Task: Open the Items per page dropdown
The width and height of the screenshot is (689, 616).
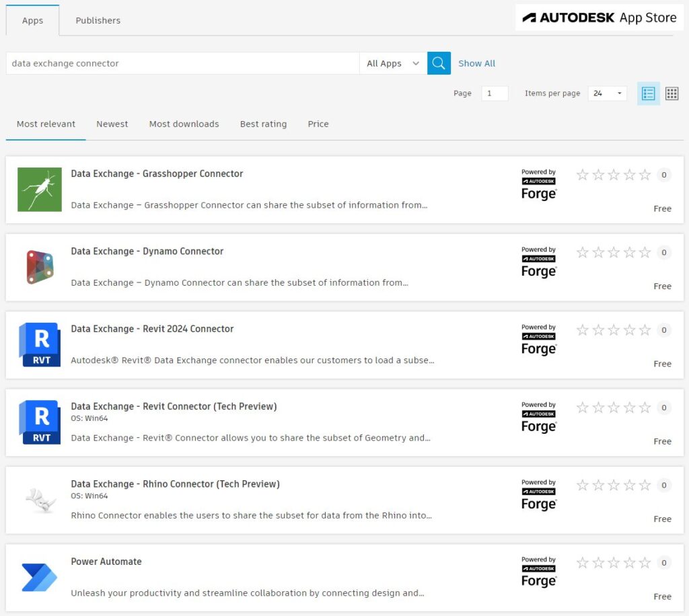Action: pos(608,93)
